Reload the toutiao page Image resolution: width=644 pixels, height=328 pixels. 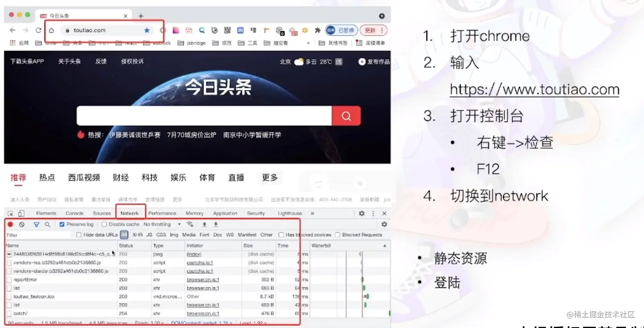tap(38, 30)
